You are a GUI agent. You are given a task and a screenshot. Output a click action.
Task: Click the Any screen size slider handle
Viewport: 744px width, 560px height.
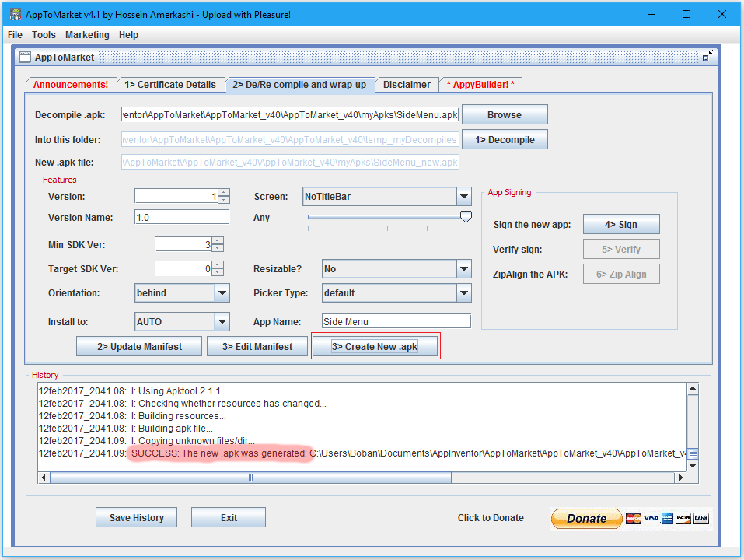coord(466,217)
